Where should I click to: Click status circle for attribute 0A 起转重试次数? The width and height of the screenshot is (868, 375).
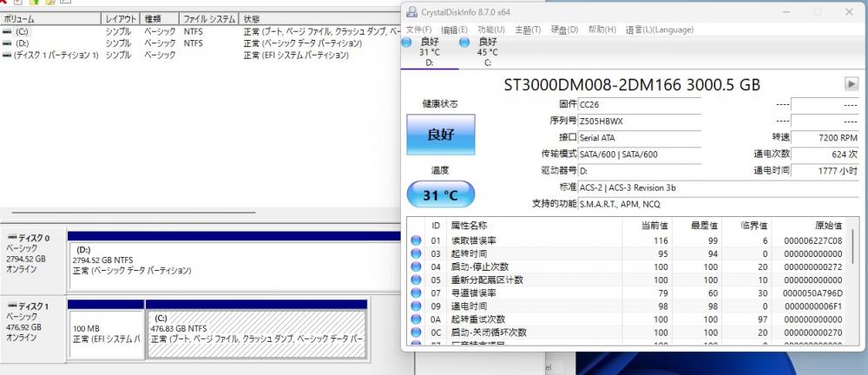[x=417, y=319]
